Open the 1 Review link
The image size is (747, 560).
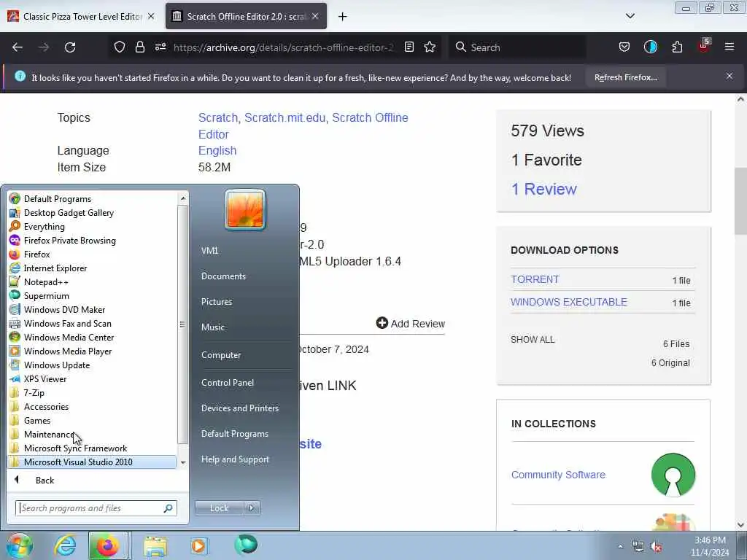pos(543,189)
